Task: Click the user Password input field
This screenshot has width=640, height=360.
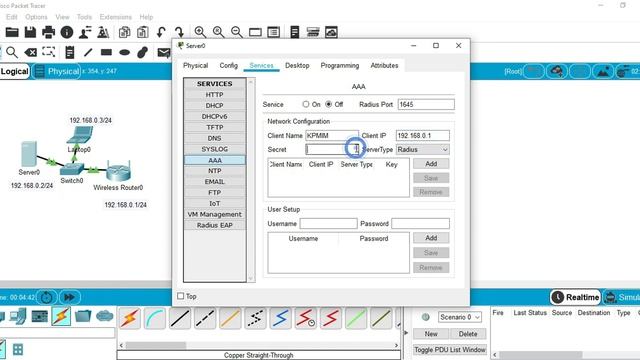Action: (420, 224)
